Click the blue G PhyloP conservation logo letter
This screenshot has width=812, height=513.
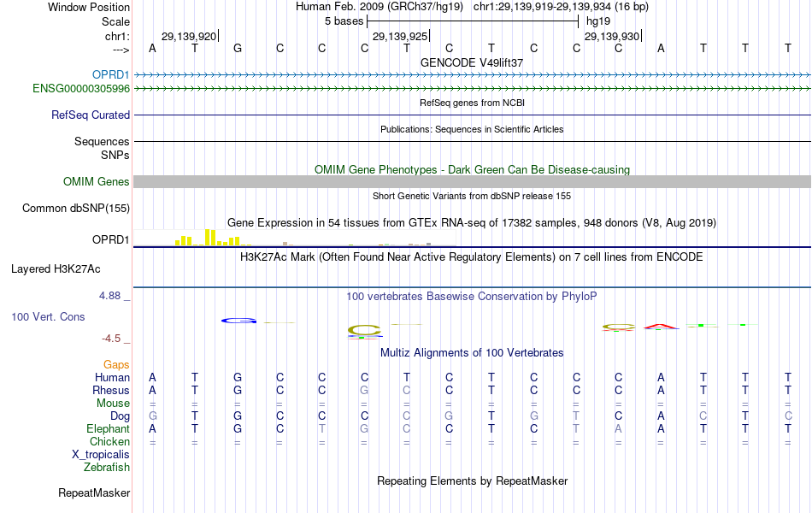click(x=238, y=321)
